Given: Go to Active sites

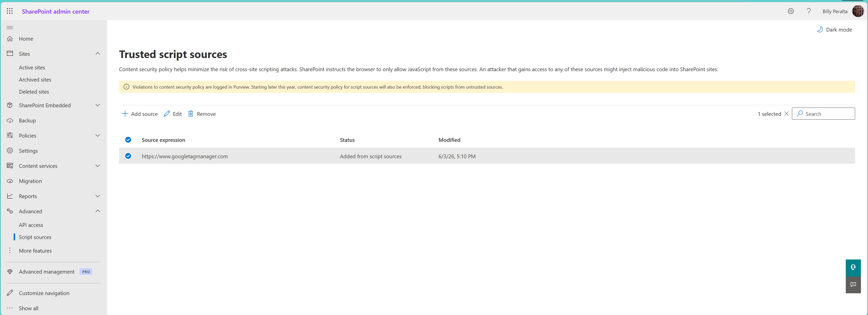Looking at the screenshot, I should (x=32, y=68).
